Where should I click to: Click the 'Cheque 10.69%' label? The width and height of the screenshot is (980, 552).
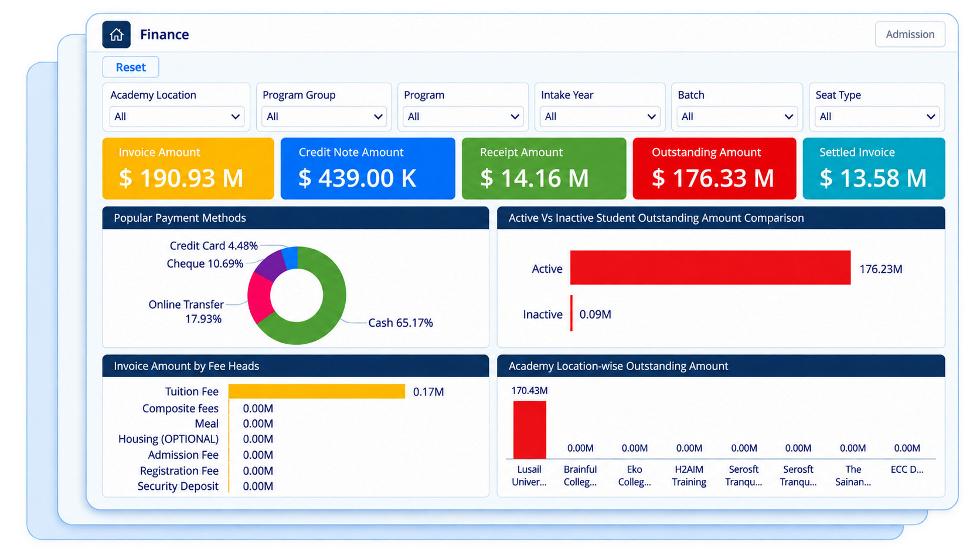pos(205,264)
